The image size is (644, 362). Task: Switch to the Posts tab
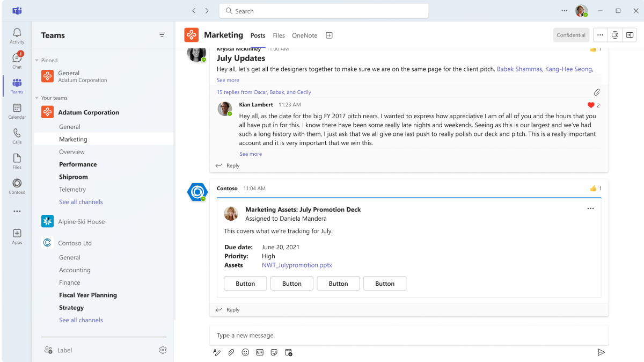pyautogui.click(x=258, y=35)
